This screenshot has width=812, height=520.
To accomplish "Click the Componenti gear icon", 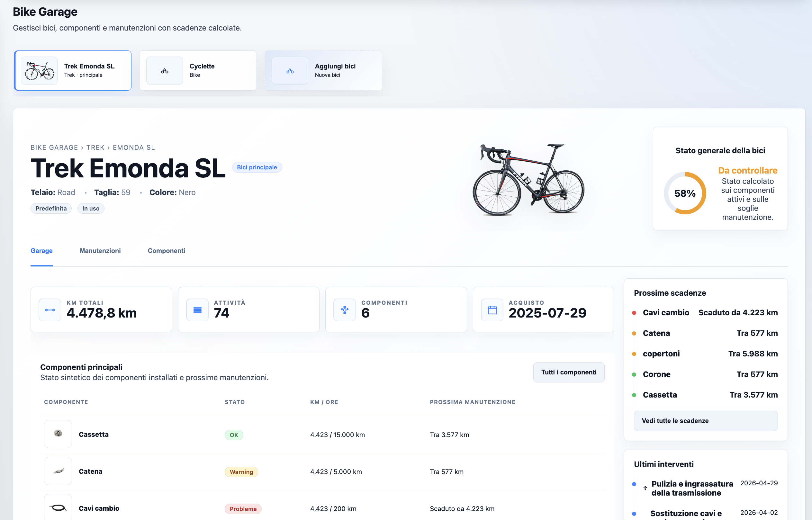I will click(345, 309).
